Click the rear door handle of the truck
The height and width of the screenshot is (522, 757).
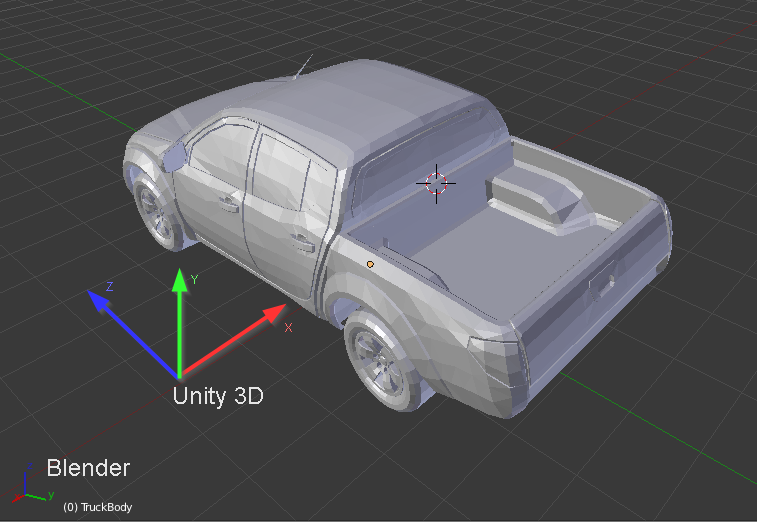(x=302, y=242)
